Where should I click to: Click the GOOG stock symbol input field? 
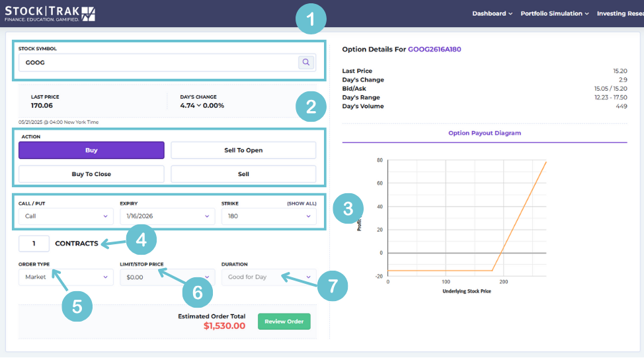(167, 62)
